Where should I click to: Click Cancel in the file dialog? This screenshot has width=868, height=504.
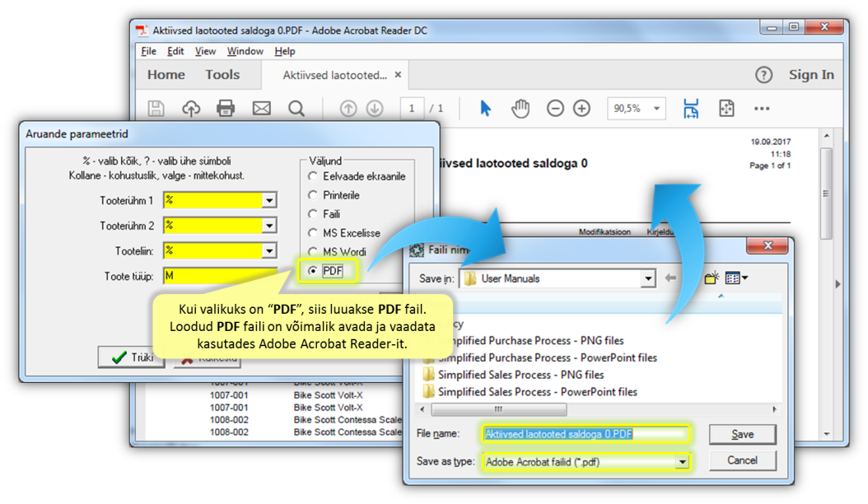coord(742,460)
